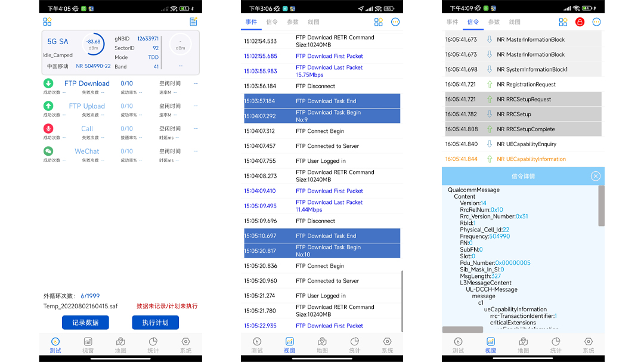Tap the green WeChat test icon
This screenshot has width=644, height=362.
48,151
